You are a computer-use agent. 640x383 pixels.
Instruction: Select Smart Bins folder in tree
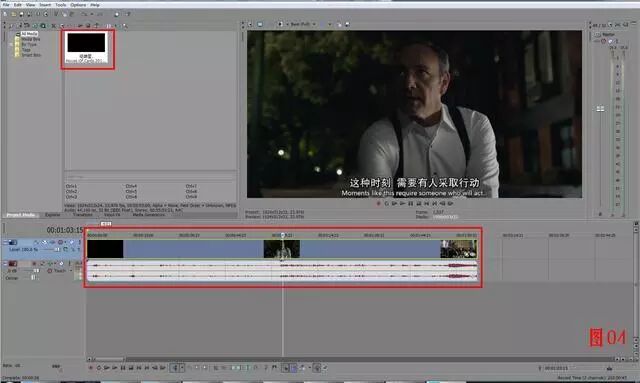[x=31, y=55]
